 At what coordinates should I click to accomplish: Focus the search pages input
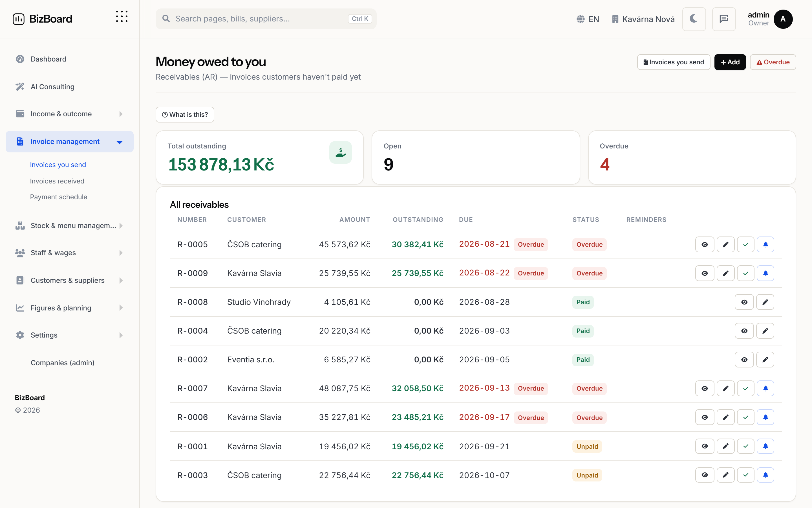(x=266, y=19)
